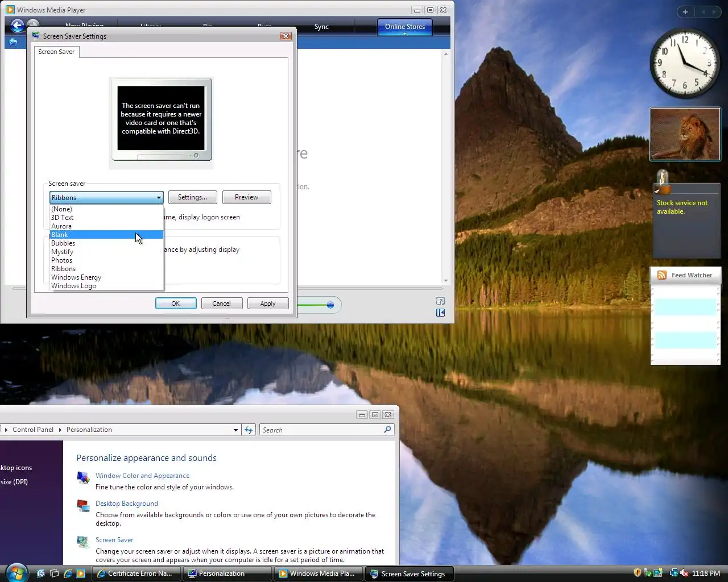Select (None) in screen saver list
The image size is (728, 582).
click(x=106, y=209)
